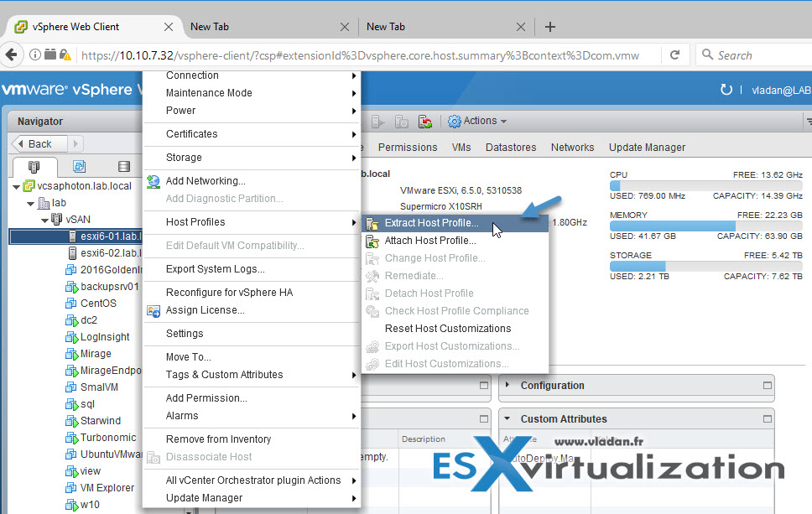Expand the Configuration panel
This screenshot has width=812, height=514.
point(507,385)
